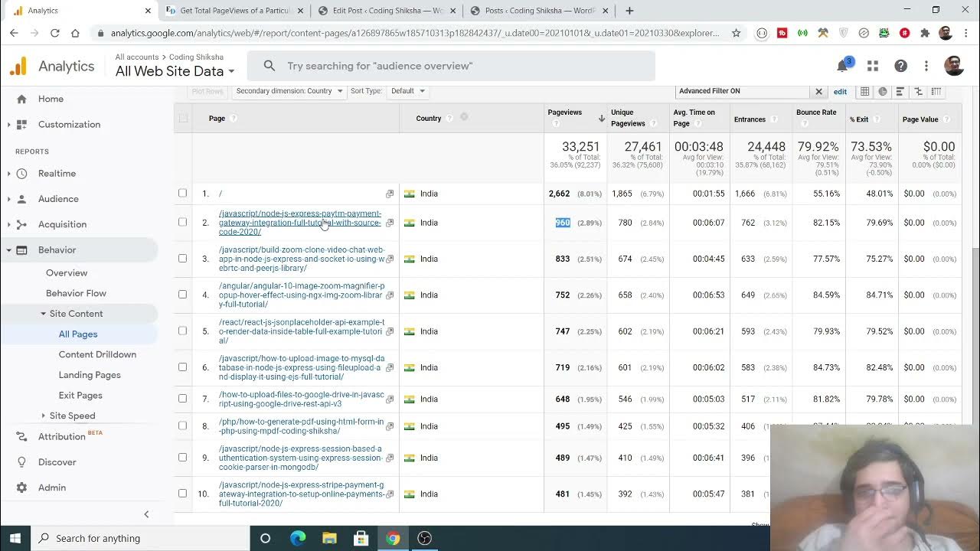The width and height of the screenshot is (980, 551).
Task: Tick the checkbox for row 3
Action: tap(183, 258)
